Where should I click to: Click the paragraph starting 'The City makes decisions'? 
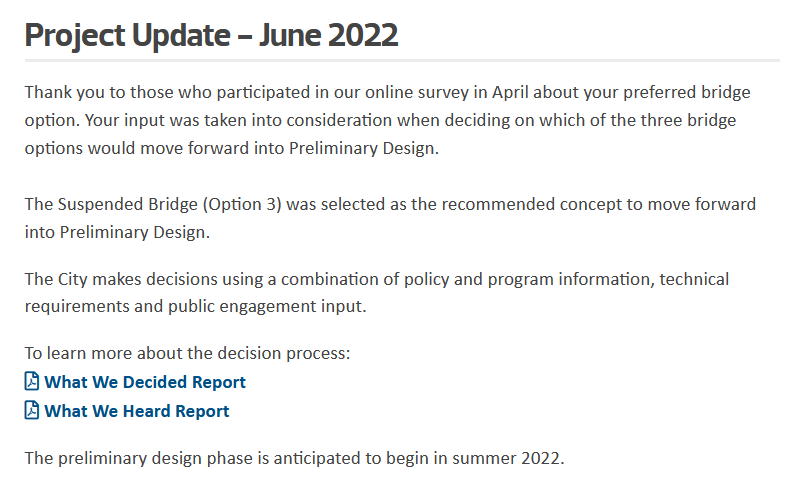(x=377, y=293)
